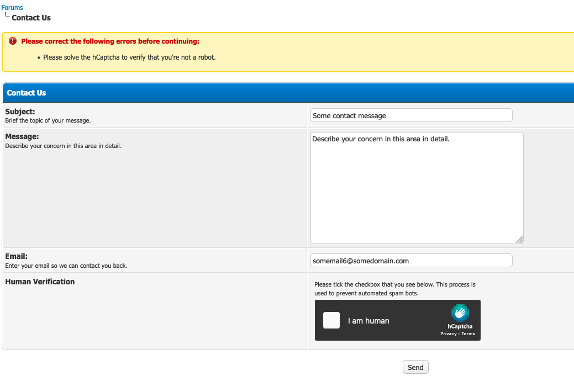
Task: Click the hCaptcha hand logo
Action: [x=460, y=312]
